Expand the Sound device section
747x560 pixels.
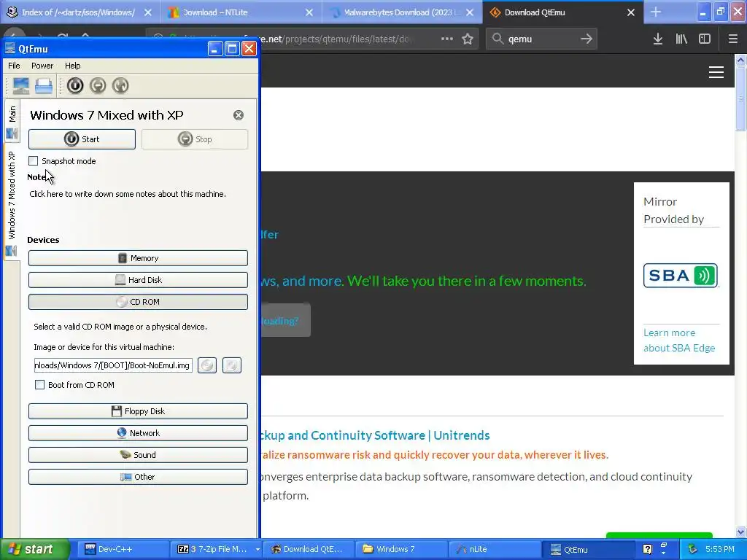point(138,455)
